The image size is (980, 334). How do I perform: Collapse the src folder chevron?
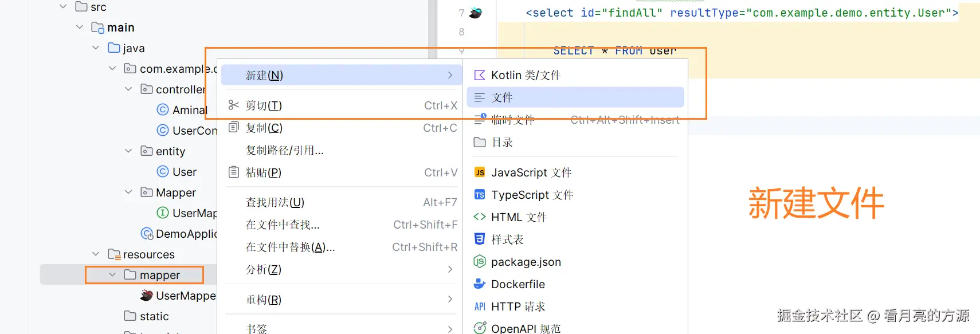click(x=63, y=6)
